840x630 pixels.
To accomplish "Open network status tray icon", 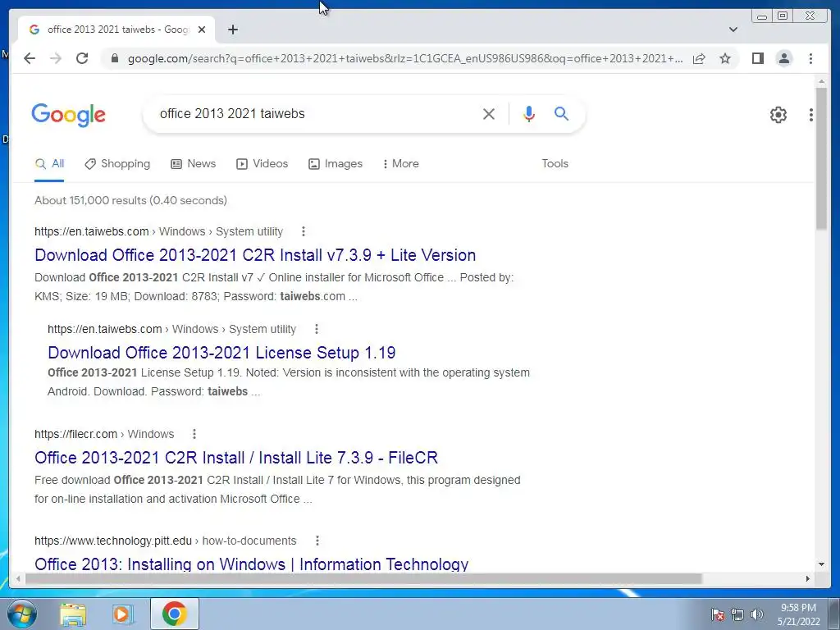I will 737,614.
